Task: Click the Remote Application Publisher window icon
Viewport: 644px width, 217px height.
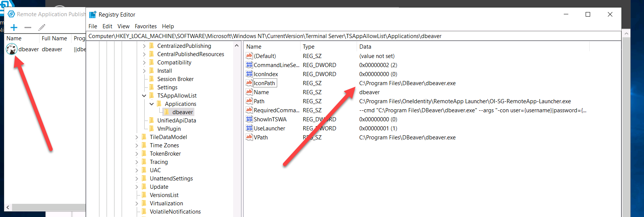Action: click(11, 14)
